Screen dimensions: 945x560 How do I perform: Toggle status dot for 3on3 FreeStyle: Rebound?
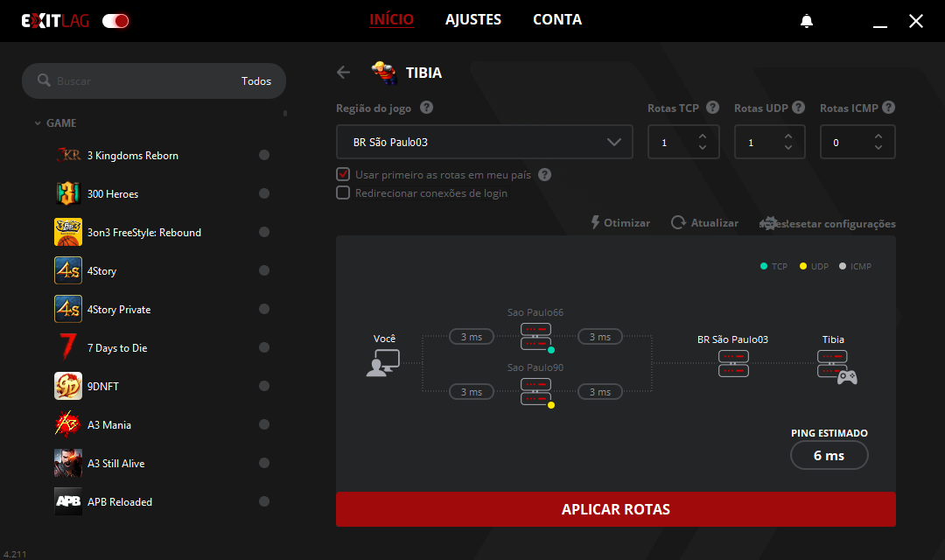(x=264, y=232)
